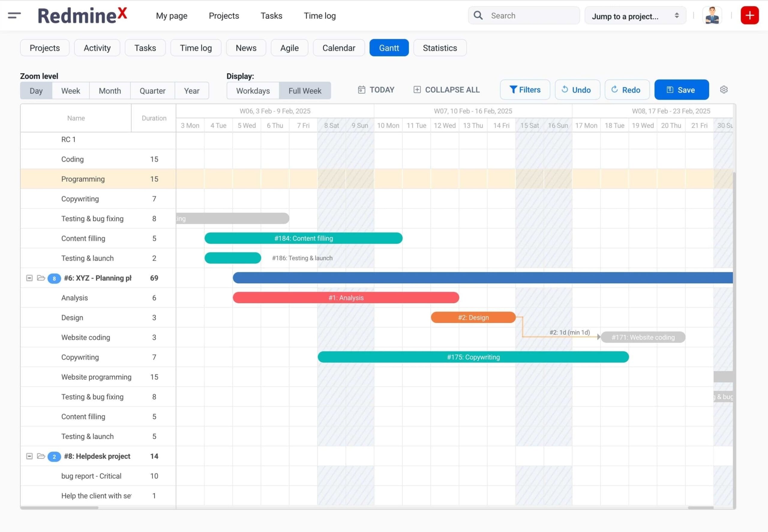The image size is (768, 532).
Task: Create new item with the red plus icon
Action: [750, 15]
